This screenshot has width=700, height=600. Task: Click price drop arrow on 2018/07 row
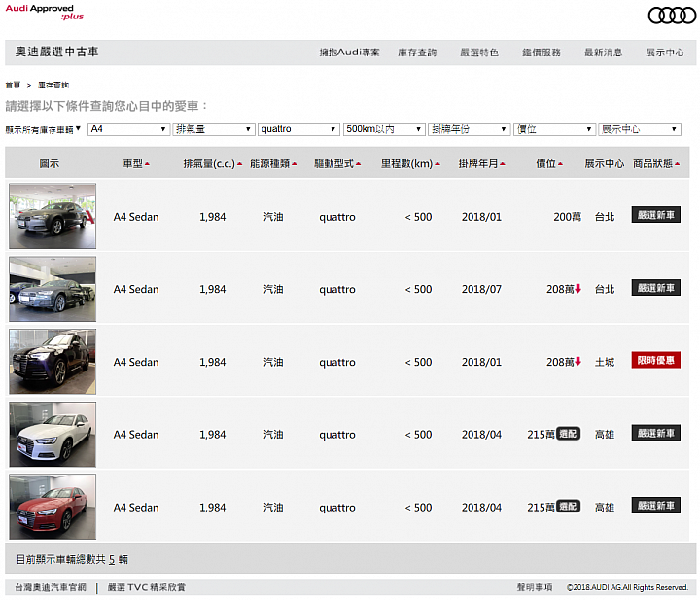[578, 289]
